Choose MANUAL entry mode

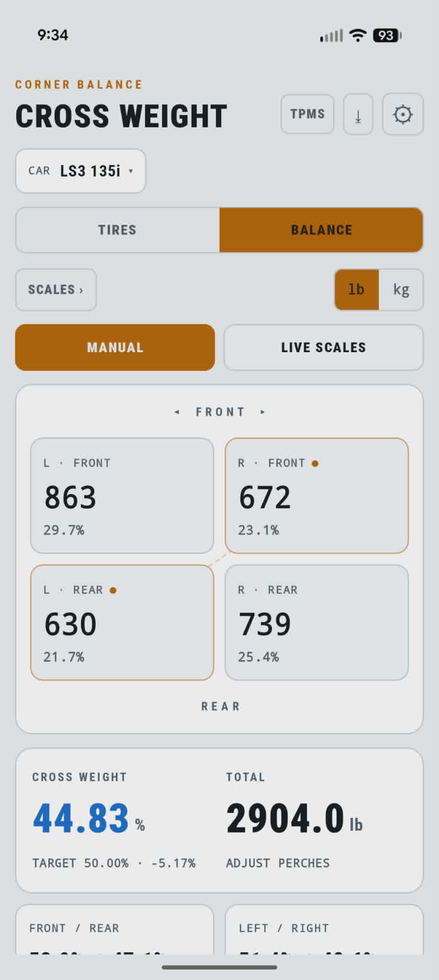point(115,347)
